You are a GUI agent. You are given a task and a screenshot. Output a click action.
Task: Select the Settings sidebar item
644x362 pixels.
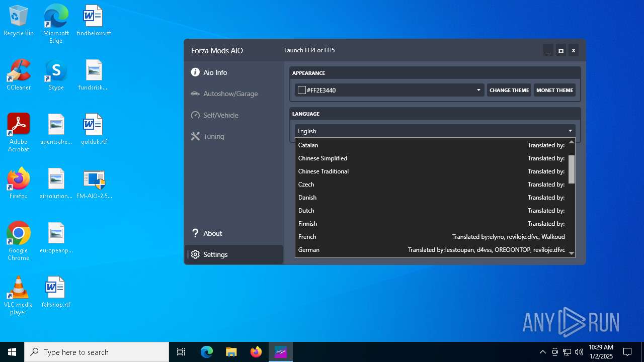234,254
